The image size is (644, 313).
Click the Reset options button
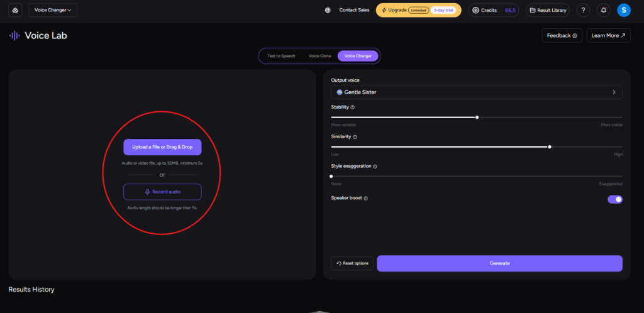pyautogui.click(x=352, y=263)
